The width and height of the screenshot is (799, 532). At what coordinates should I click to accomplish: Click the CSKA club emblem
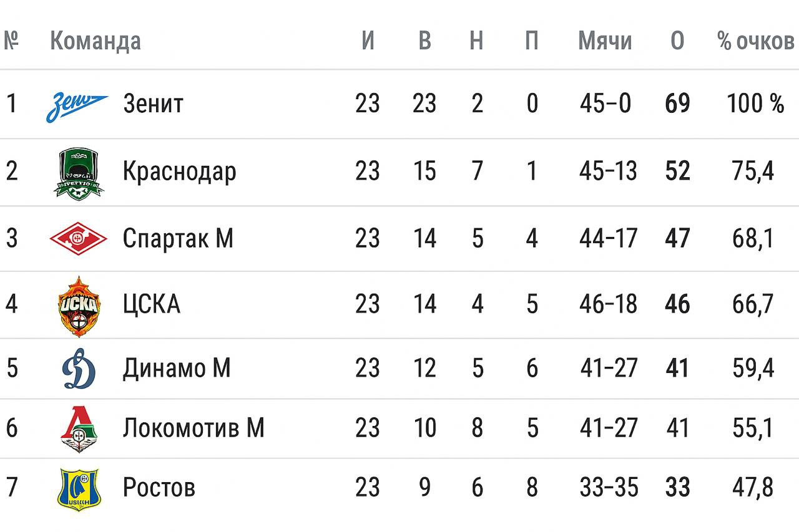point(79,306)
